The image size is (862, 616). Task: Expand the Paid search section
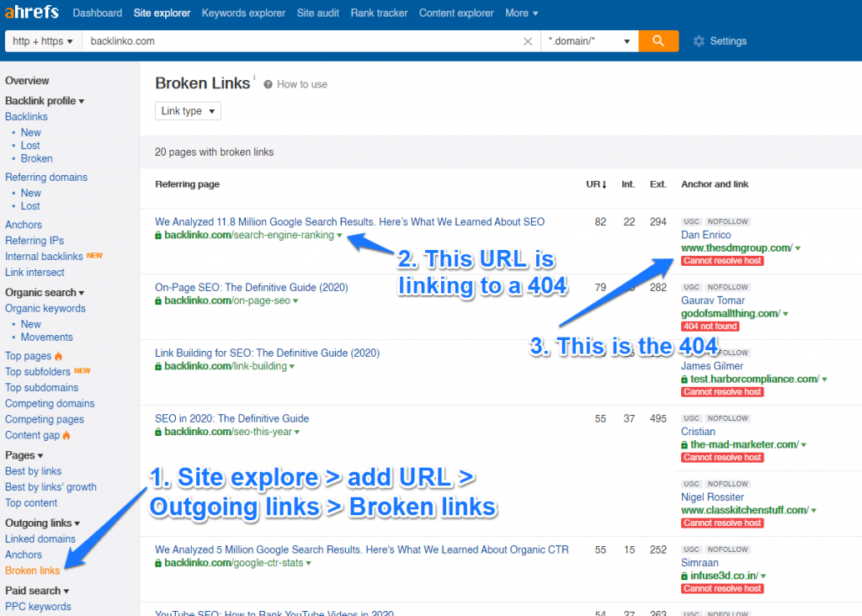pyautogui.click(x=37, y=590)
